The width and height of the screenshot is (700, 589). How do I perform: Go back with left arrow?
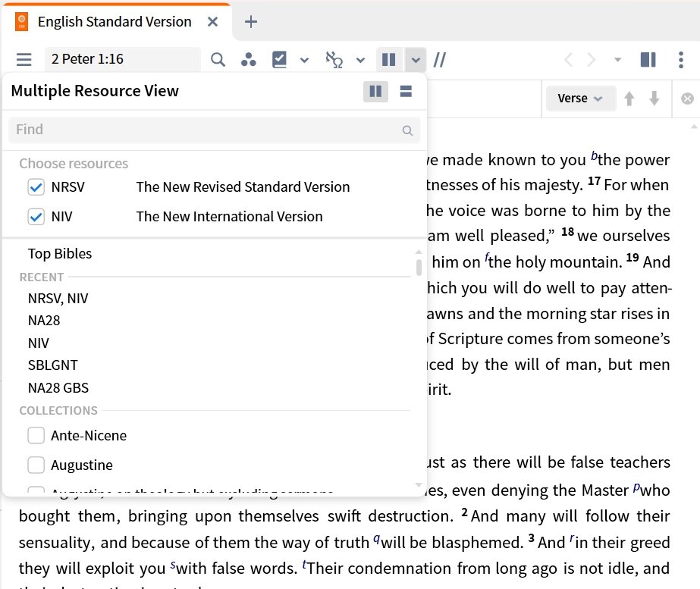coord(568,59)
